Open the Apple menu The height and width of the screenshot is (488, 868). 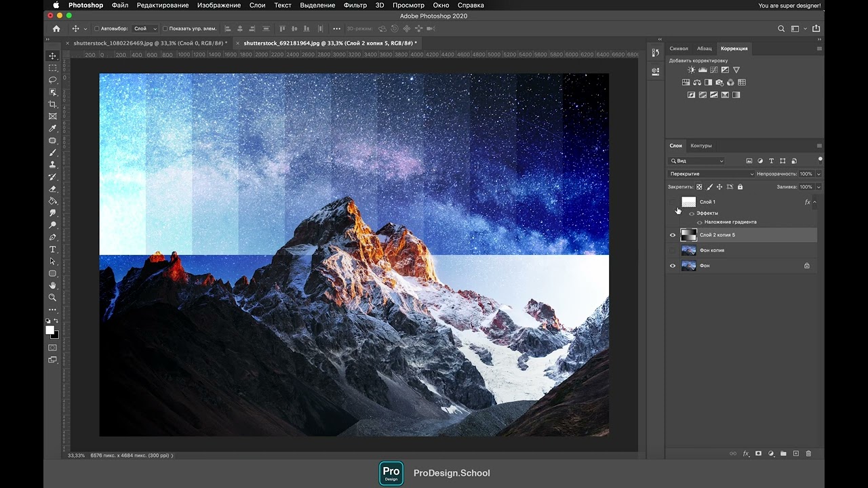(56, 5)
